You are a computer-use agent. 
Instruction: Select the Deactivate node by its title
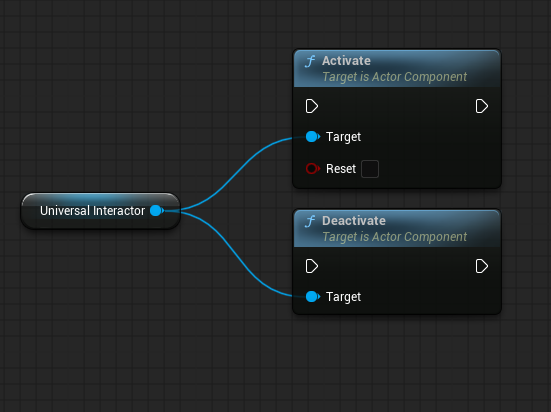point(354,220)
